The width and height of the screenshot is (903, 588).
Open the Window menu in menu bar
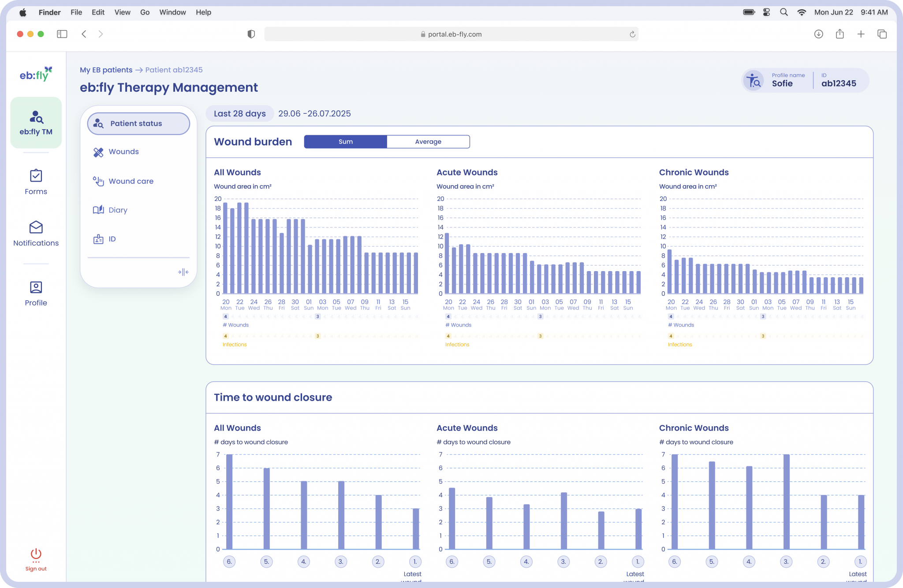pos(172,12)
